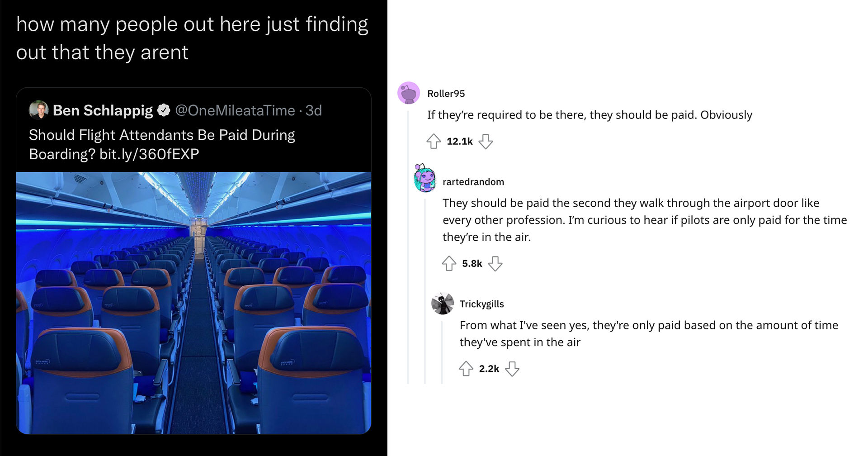
Task: Open rartedrandom's avatar profile
Action: click(x=425, y=178)
